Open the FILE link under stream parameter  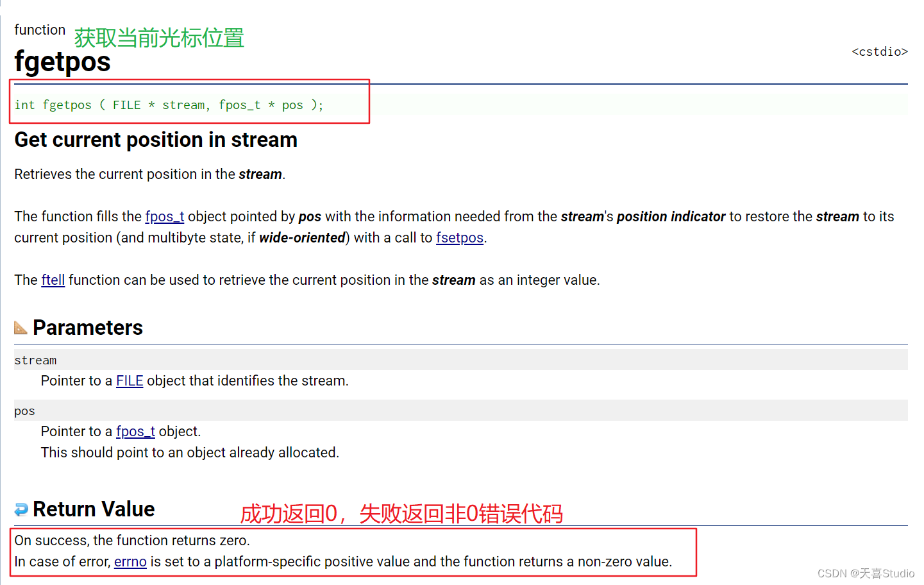[130, 381]
